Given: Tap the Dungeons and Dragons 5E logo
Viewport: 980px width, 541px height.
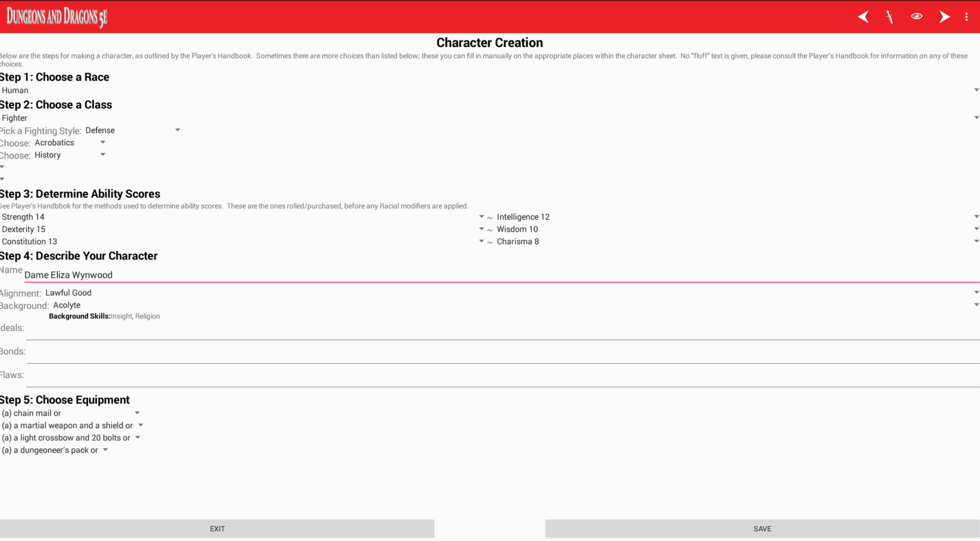Looking at the screenshot, I should (x=57, y=17).
